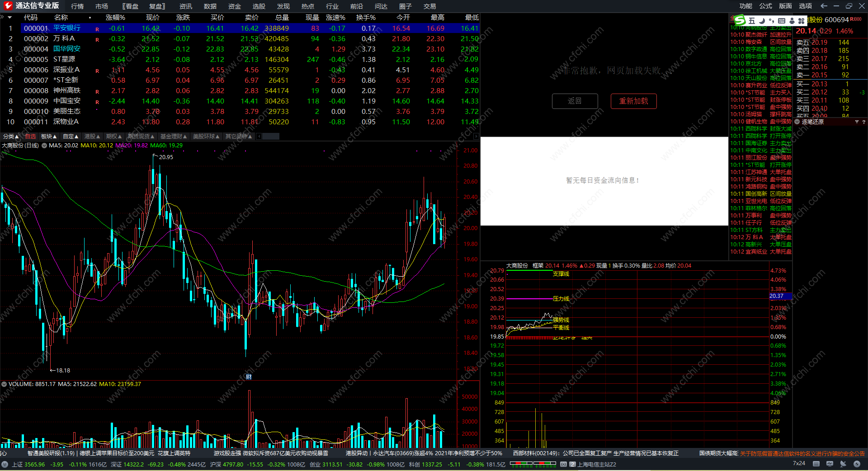
Task: Click the status bar camera icon
Action: (x=563, y=464)
